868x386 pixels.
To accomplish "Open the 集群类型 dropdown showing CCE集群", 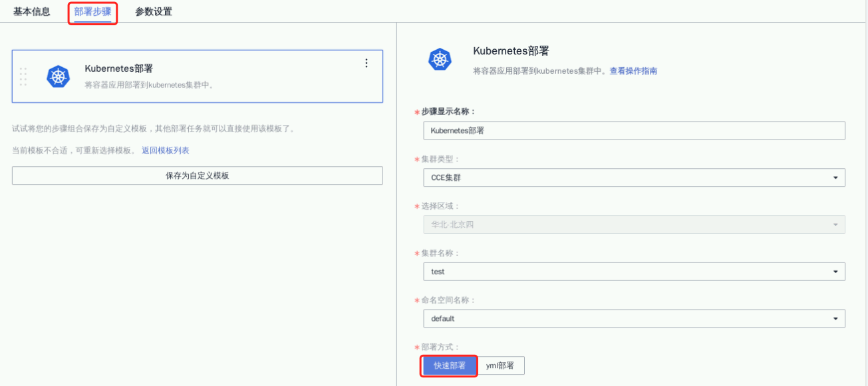I will pos(633,177).
